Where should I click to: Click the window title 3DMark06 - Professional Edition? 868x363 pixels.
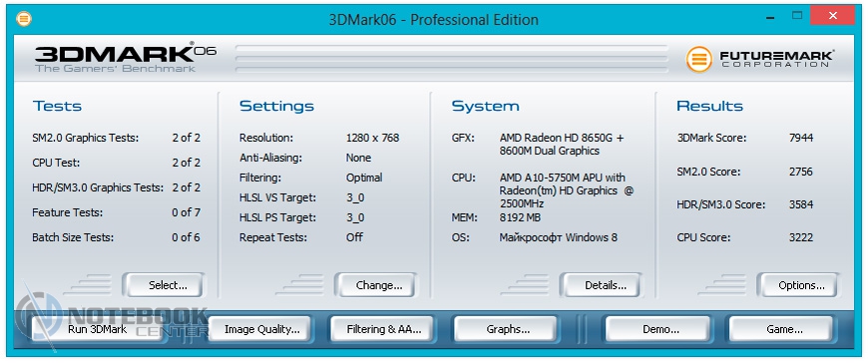(433, 20)
